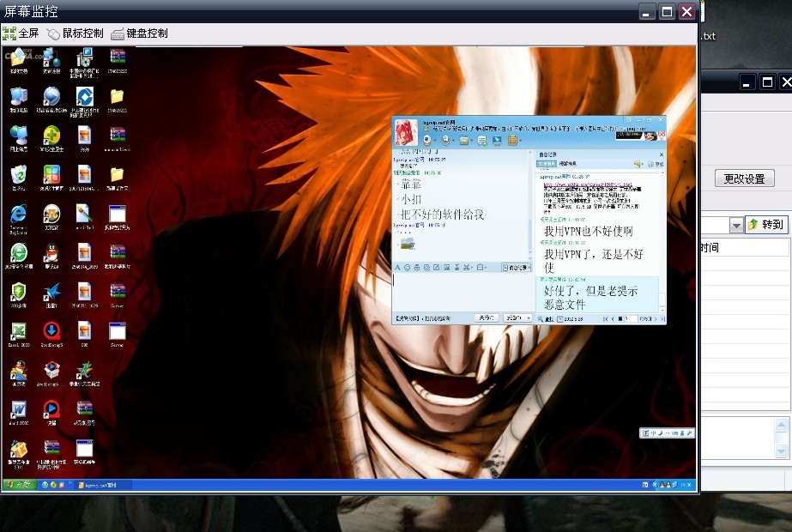Select the 360 安全卫士 green plus icon

(51, 138)
